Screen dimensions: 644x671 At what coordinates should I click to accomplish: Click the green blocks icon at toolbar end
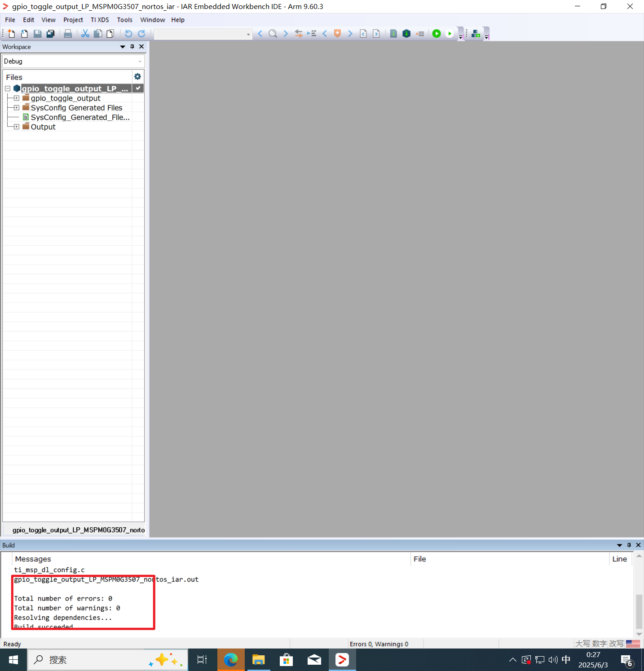476,34
